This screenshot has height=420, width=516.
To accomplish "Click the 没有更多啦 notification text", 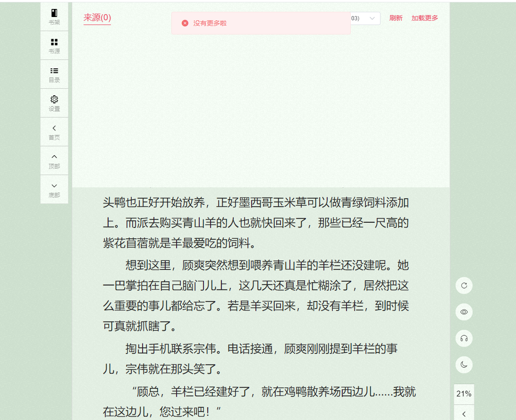I will tap(210, 23).
